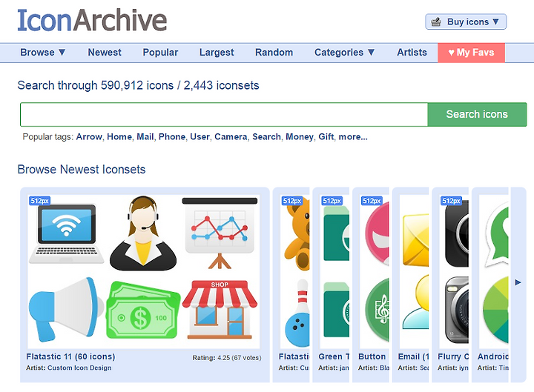Screen dimensions: 534x392
Task: Expand the Browse dropdown menu
Action: point(42,53)
